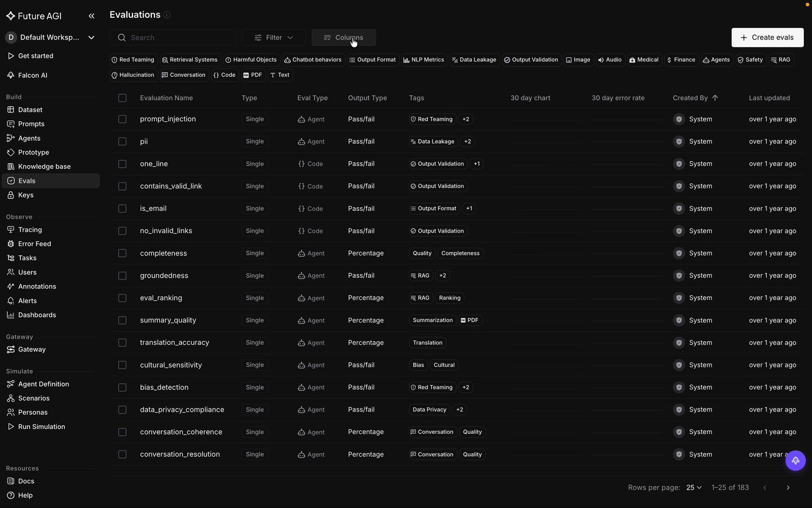The height and width of the screenshot is (508, 812).
Task: Check the prompt_injection row checkbox
Action: [122, 119]
